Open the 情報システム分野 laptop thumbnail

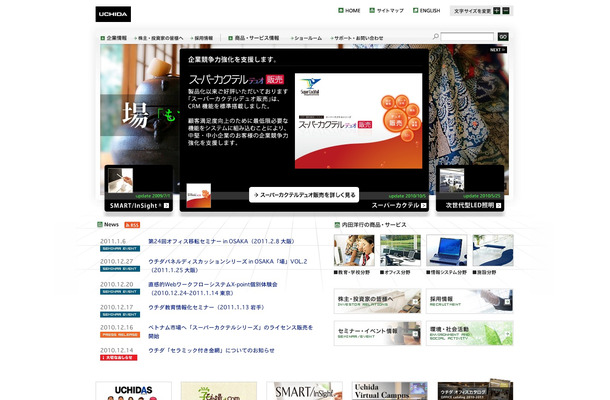(x=446, y=250)
